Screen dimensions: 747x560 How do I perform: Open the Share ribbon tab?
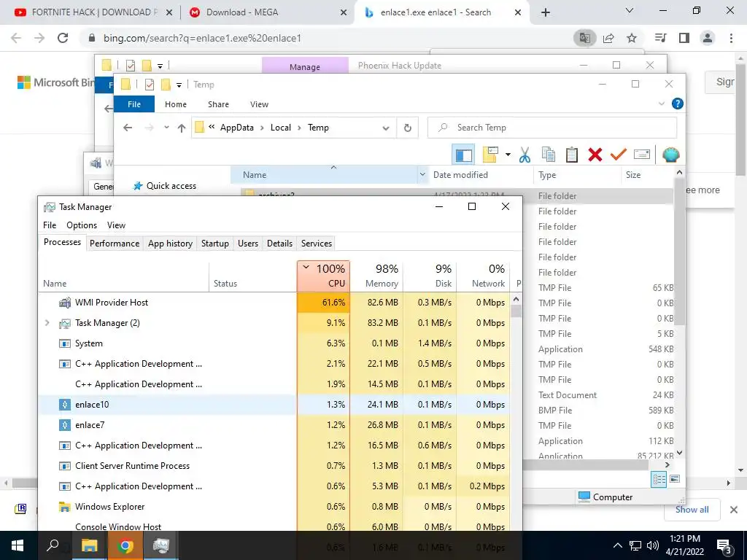click(x=218, y=104)
